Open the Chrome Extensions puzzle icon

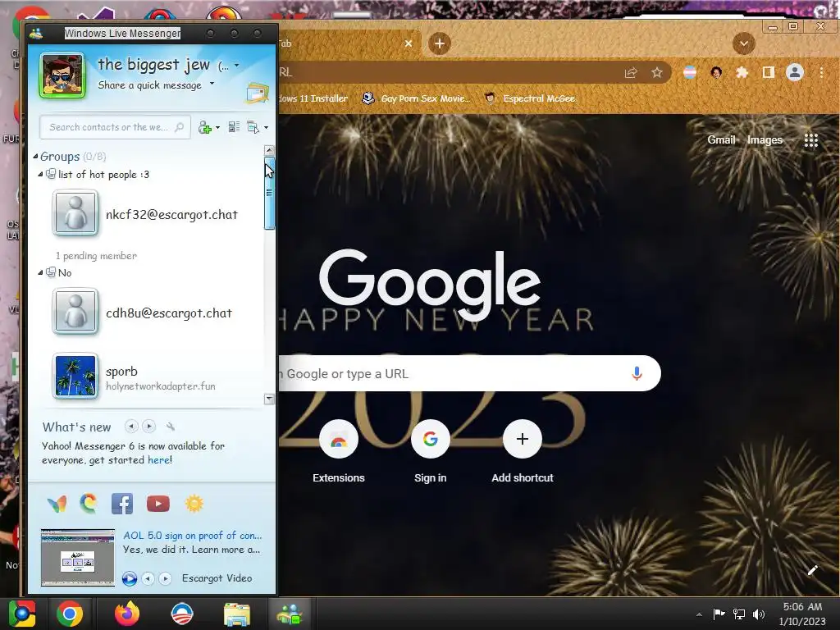coord(742,72)
